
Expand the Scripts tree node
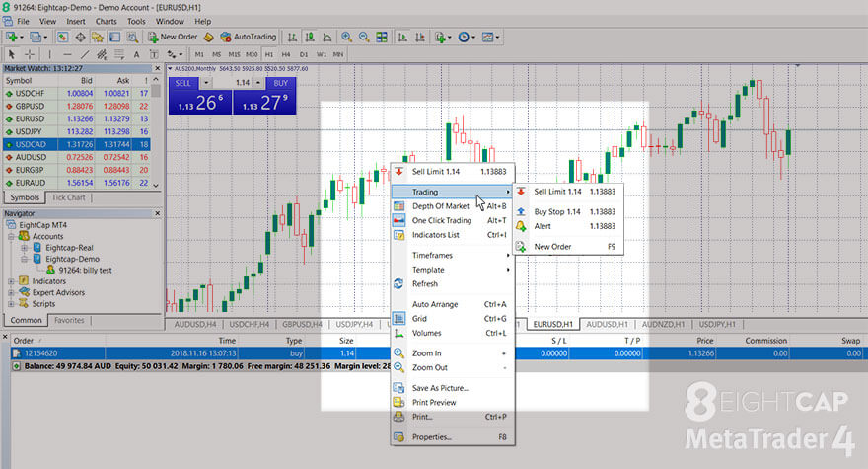11,304
